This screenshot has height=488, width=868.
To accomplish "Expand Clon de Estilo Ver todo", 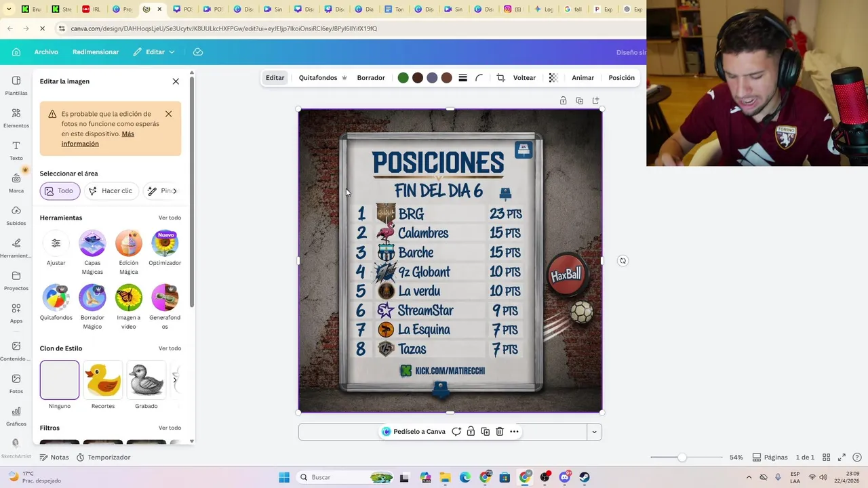I will pyautogui.click(x=170, y=348).
